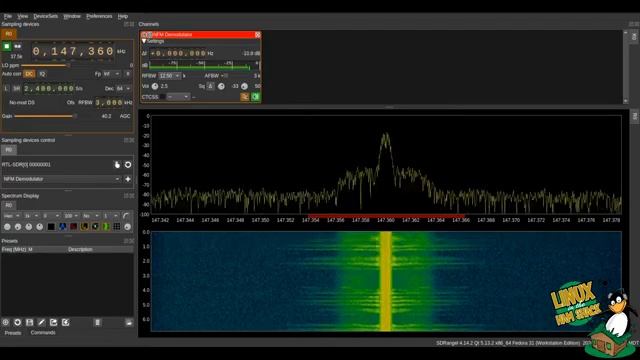Update the selected preset with refresh icon

click(18, 322)
